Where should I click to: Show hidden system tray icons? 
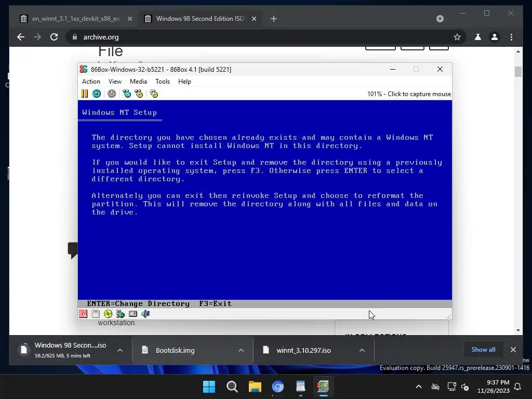(x=419, y=387)
